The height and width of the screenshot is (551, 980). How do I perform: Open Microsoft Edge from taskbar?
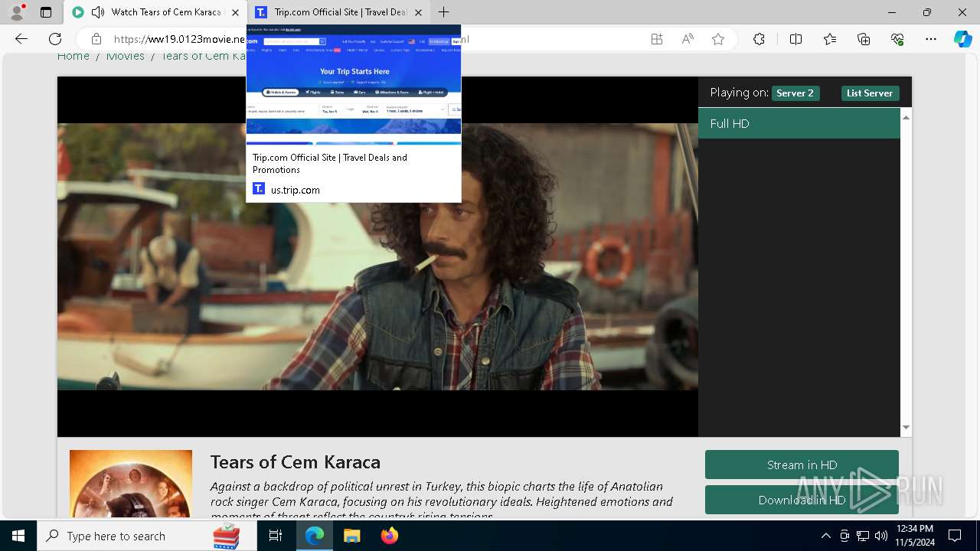coord(315,536)
